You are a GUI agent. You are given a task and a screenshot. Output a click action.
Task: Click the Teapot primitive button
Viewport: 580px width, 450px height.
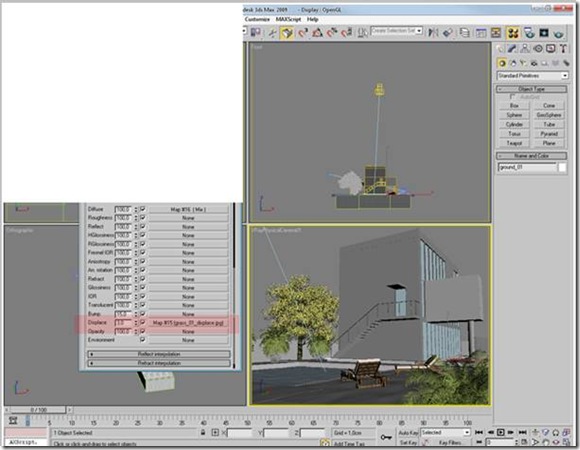pos(514,143)
